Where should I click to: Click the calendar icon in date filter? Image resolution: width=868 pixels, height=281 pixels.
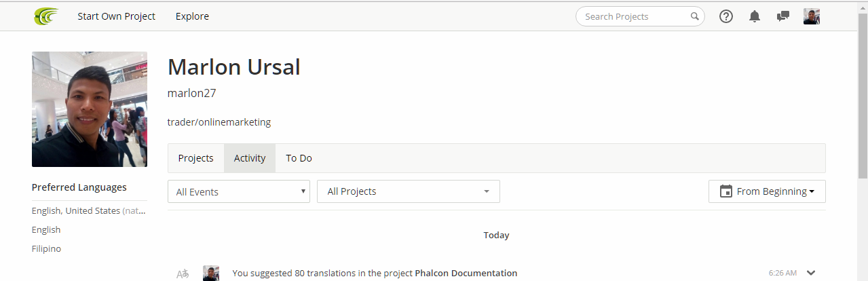[725, 191]
